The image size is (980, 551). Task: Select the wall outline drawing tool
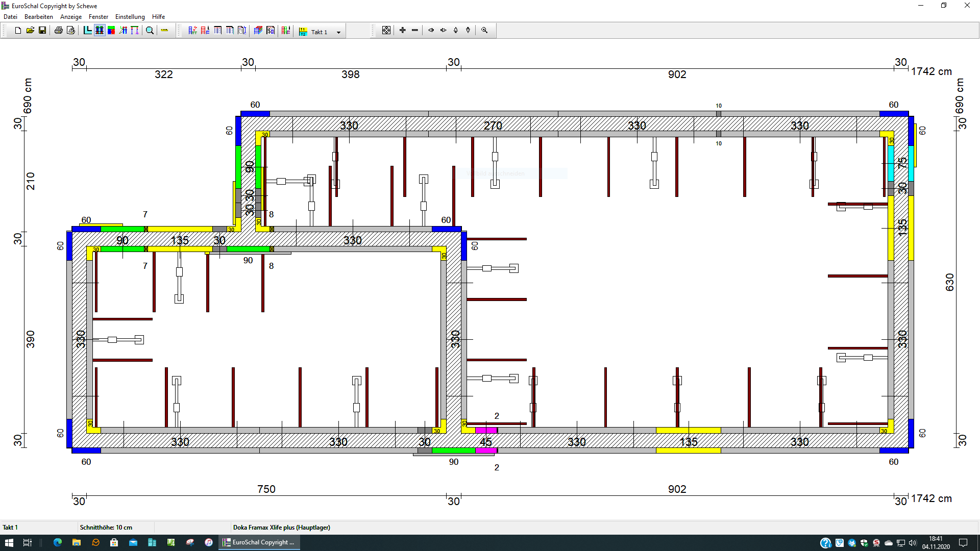pos(87,31)
